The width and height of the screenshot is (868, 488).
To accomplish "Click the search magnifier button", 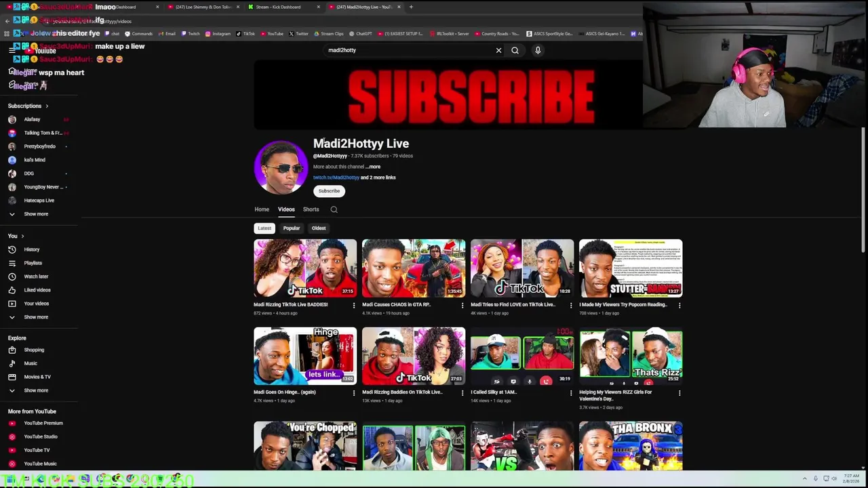I will point(515,50).
